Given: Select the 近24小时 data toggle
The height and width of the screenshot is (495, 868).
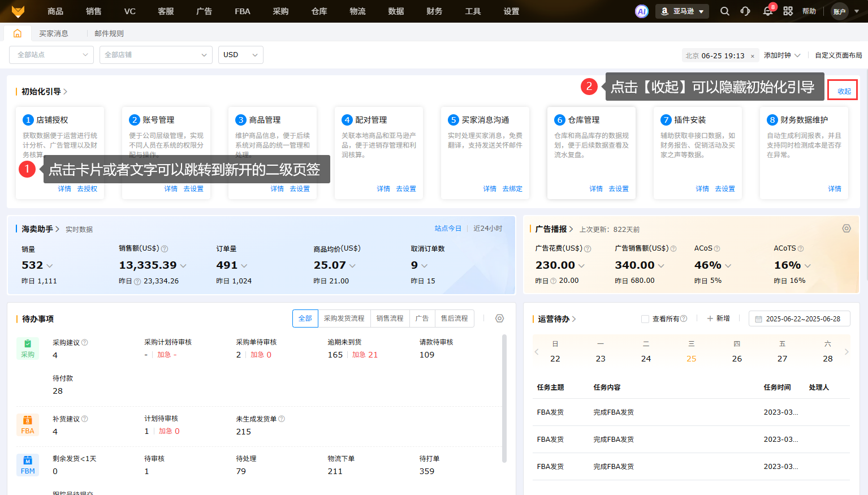Looking at the screenshot, I should (487, 229).
